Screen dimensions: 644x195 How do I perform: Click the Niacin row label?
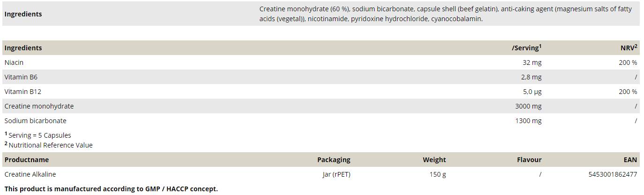14,62
